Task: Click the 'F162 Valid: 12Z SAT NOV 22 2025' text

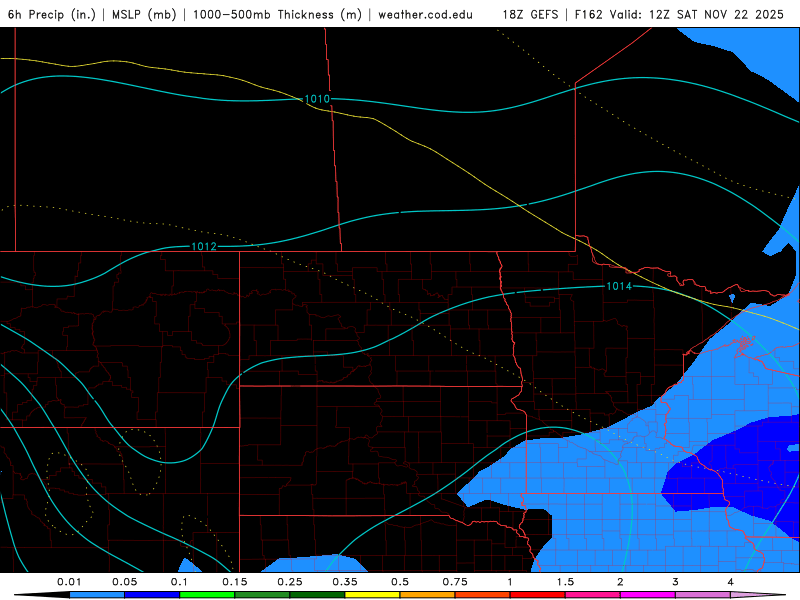Action: click(679, 14)
